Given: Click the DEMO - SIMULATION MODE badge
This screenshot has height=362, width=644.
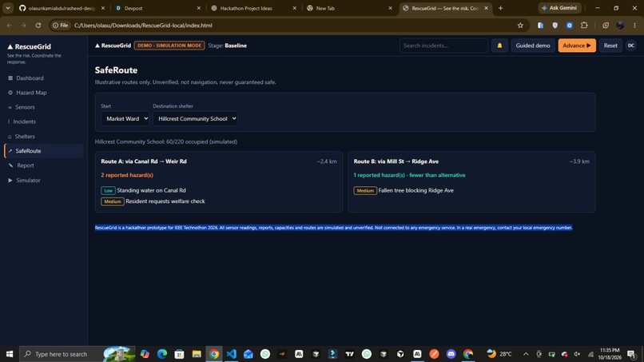Looking at the screenshot, I should (x=169, y=46).
